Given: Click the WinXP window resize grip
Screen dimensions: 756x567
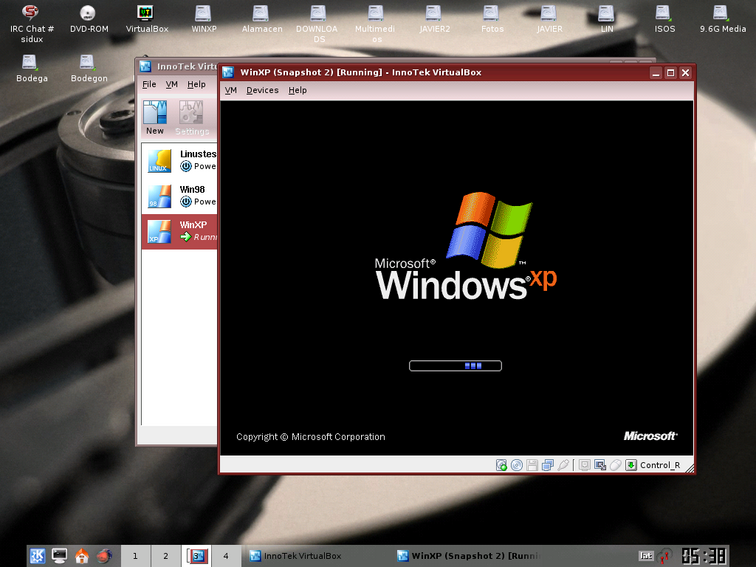Looking at the screenshot, I should click(x=689, y=468).
